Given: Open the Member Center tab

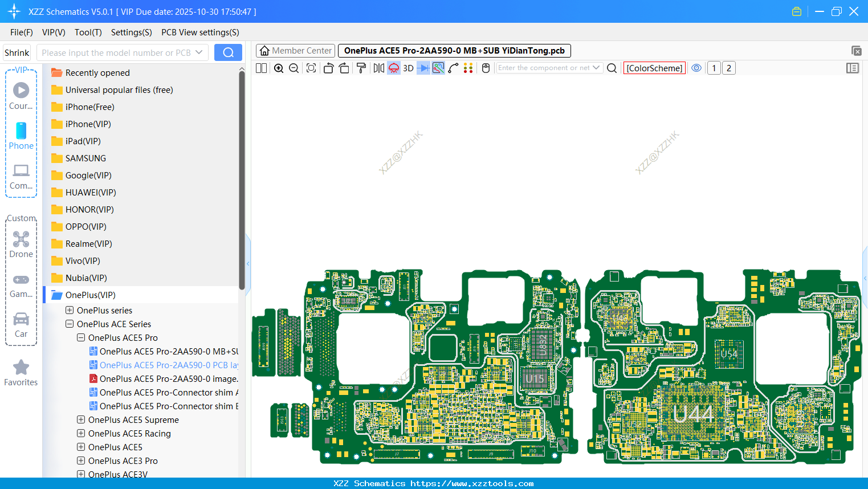Looking at the screenshot, I should pyautogui.click(x=295, y=51).
